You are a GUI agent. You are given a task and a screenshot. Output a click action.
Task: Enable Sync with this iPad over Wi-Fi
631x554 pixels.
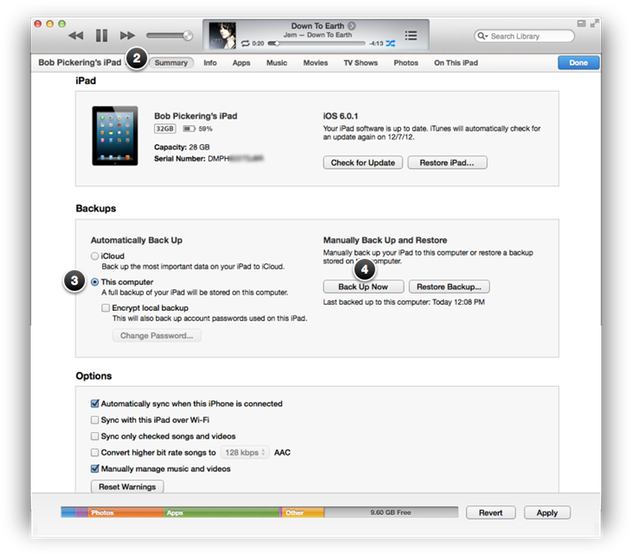click(95, 420)
